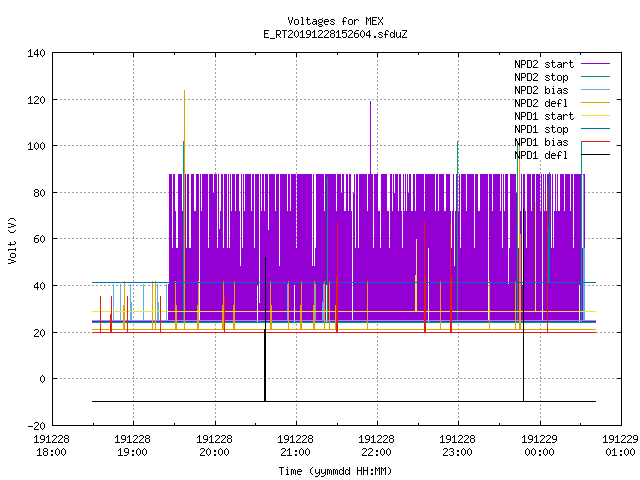Click the yellow NPD1 start legend line
The image size is (640, 480).
pyautogui.click(x=596, y=116)
